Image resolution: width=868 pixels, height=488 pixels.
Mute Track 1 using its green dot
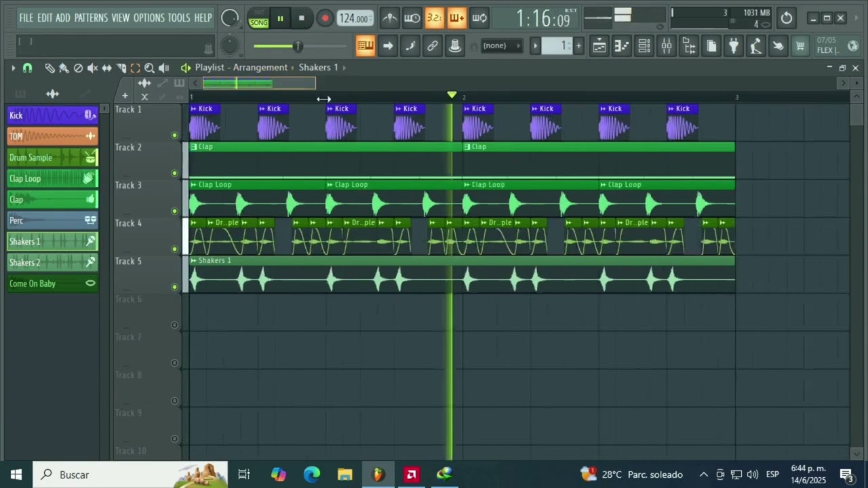pyautogui.click(x=174, y=136)
